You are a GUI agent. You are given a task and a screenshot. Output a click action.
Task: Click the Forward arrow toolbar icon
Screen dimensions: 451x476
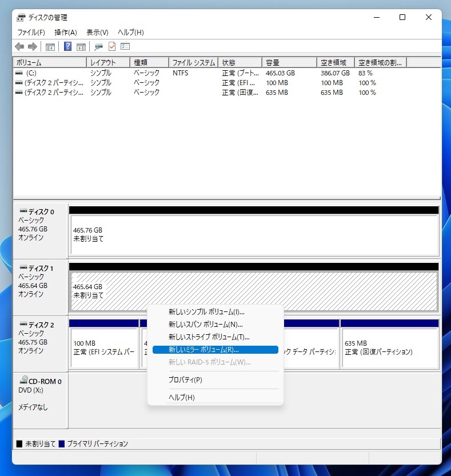pos(33,46)
